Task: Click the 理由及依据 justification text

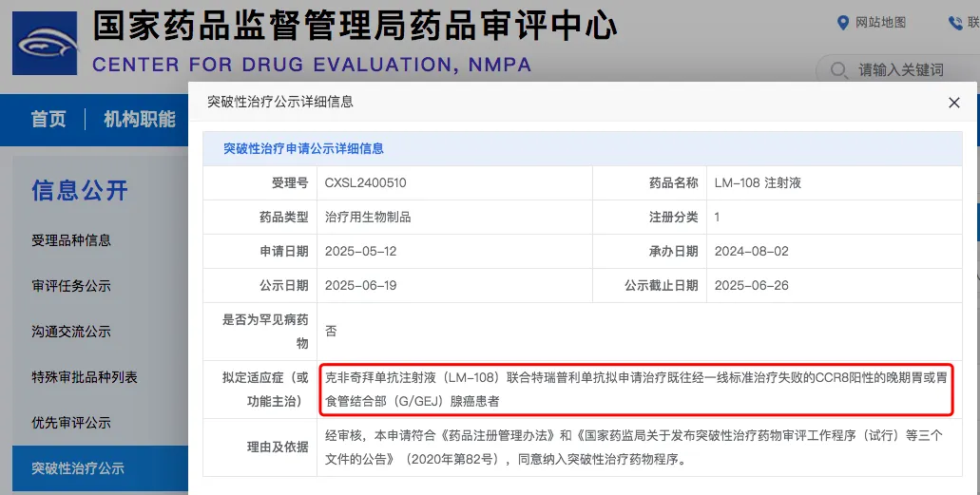Action: [633, 447]
